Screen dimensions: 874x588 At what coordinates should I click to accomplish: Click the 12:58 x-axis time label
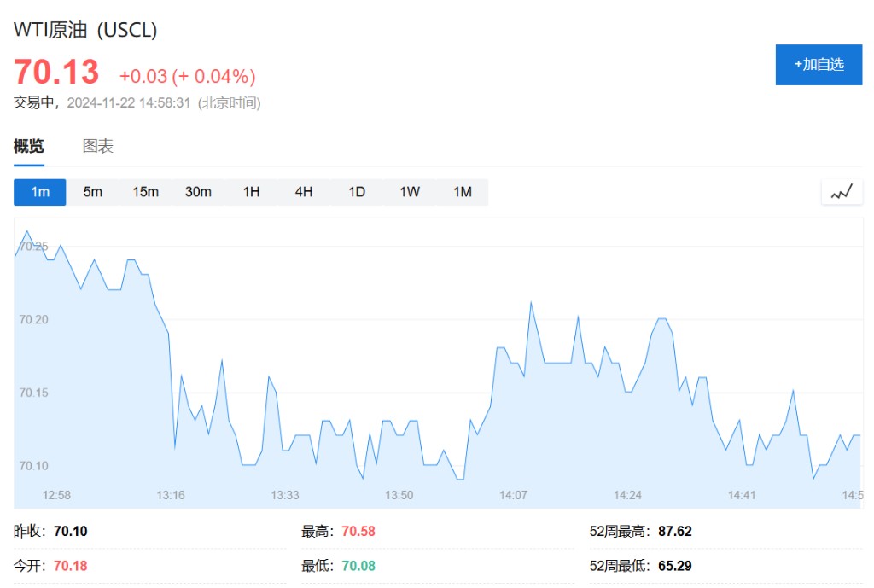pyautogui.click(x=57, y=495)
